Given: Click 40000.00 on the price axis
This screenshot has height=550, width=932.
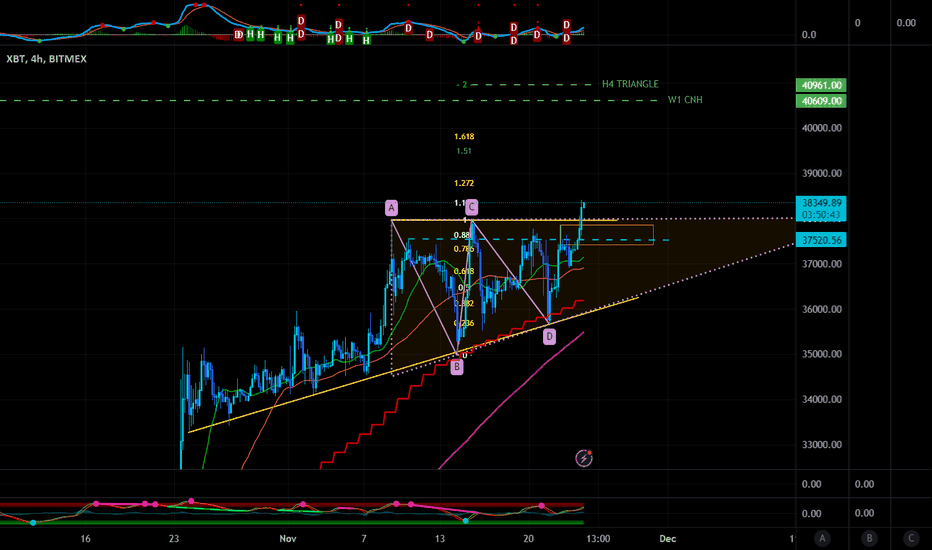Looking at the screenshot, I should pos(822,128).
